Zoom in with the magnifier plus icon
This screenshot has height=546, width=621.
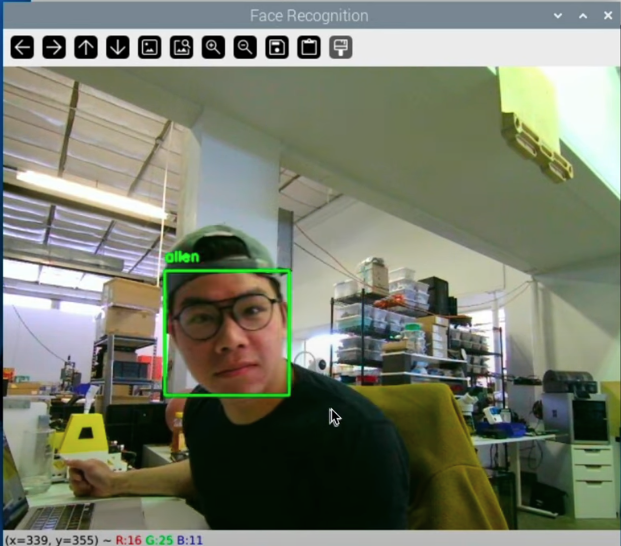213,47
